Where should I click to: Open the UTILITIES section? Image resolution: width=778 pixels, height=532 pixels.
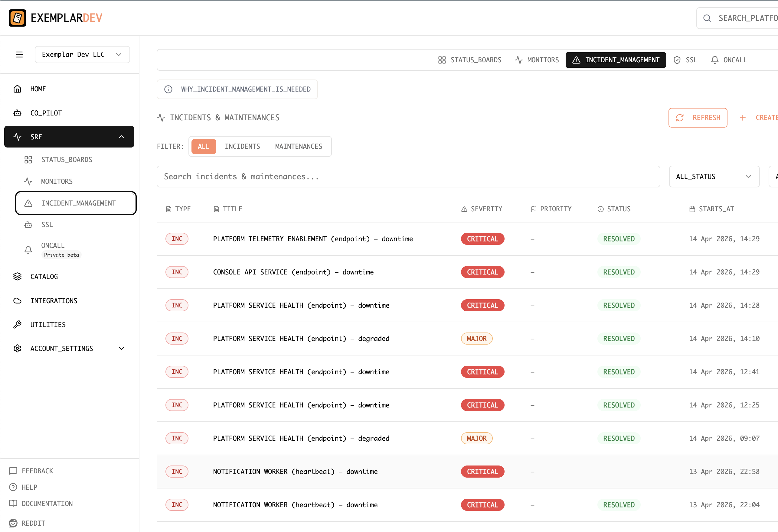[x=48, y=324]
